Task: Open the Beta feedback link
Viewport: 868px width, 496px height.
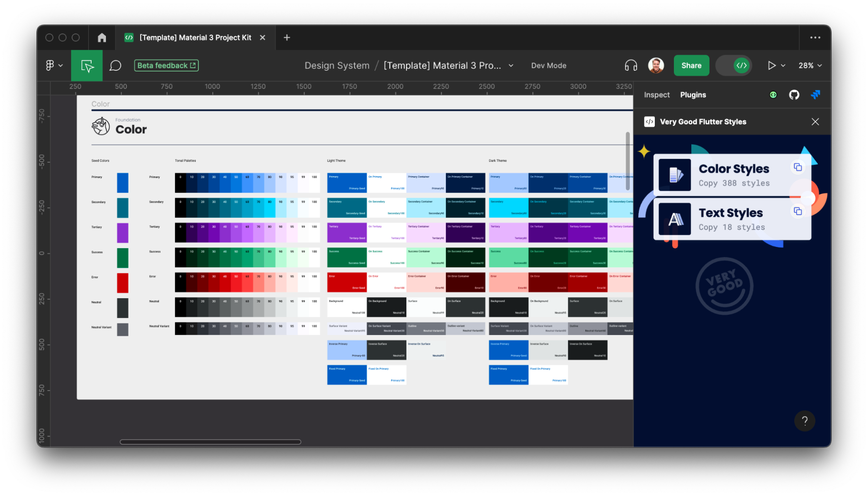Action: pos(166,66)
